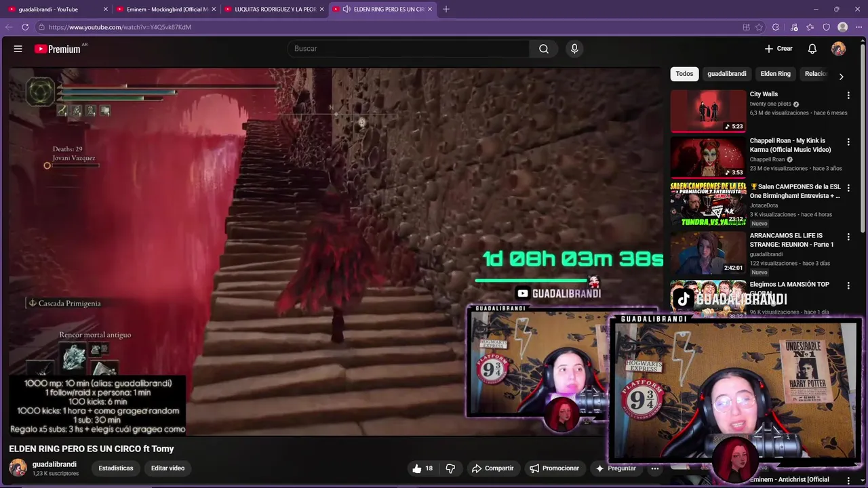Click the search magnifier button
868x488 pixels.
click(x=544, y=49)
